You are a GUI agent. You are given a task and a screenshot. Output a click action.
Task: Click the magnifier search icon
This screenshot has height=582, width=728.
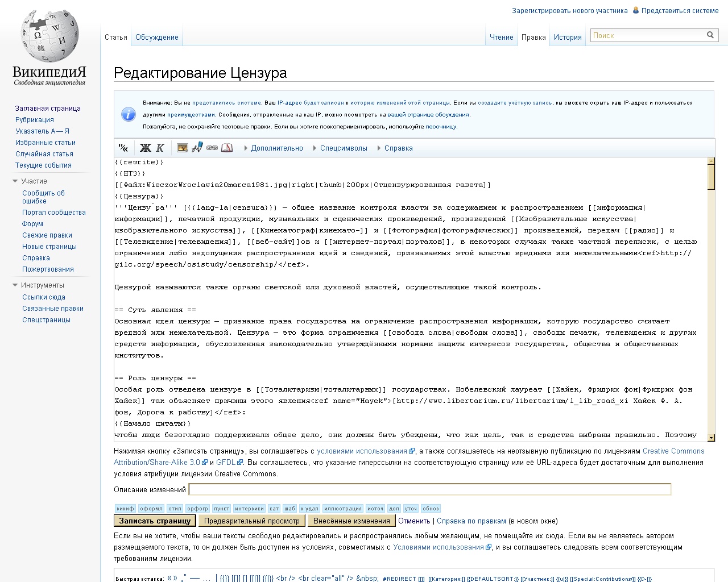tap(710, 35)
